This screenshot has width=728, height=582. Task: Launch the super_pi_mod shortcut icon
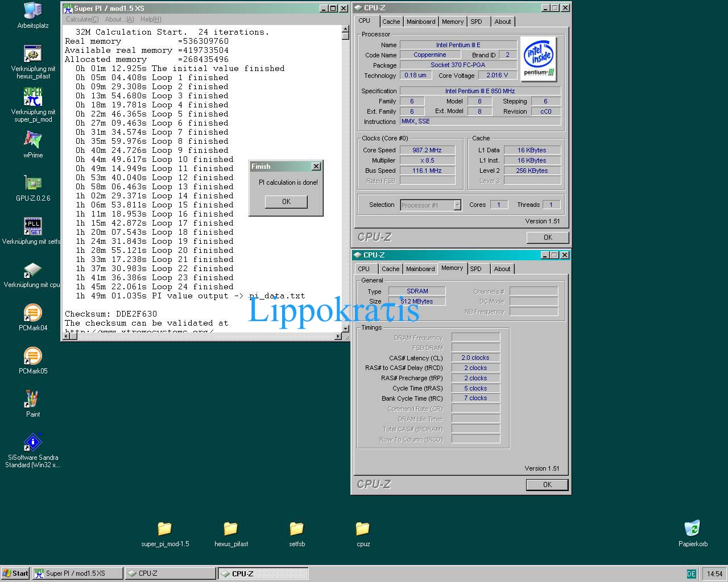click(x=33, y=97)
